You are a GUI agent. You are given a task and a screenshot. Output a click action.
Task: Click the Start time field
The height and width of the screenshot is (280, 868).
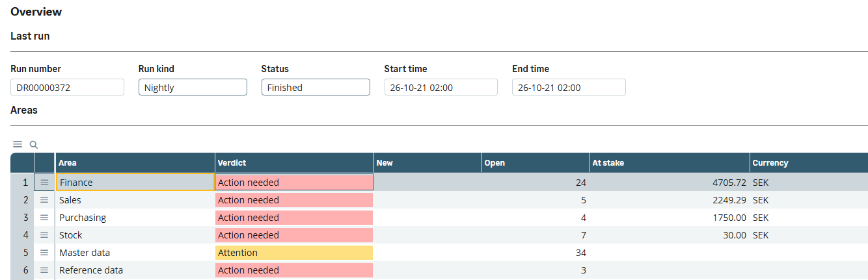pos(441,87)
